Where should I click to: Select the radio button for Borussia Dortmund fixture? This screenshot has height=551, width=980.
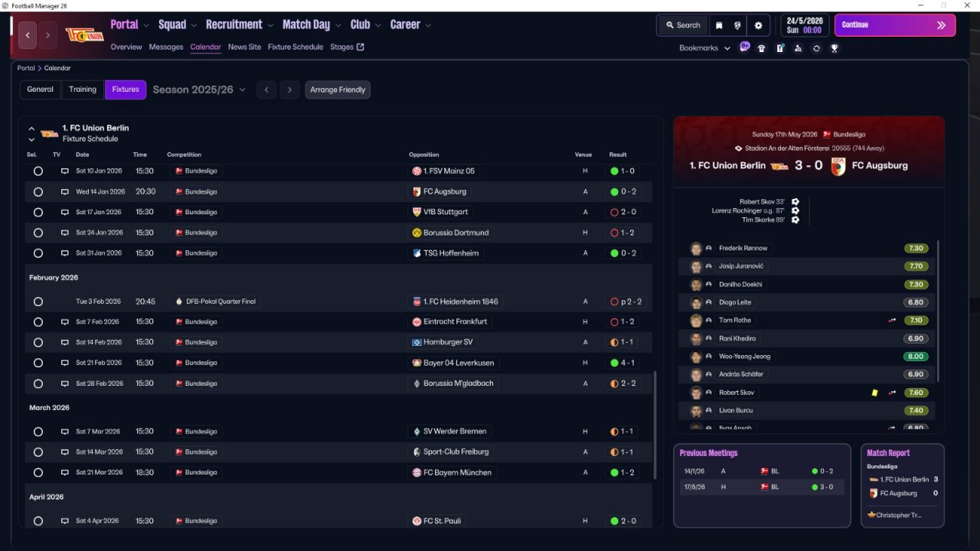tap(38, 233)
